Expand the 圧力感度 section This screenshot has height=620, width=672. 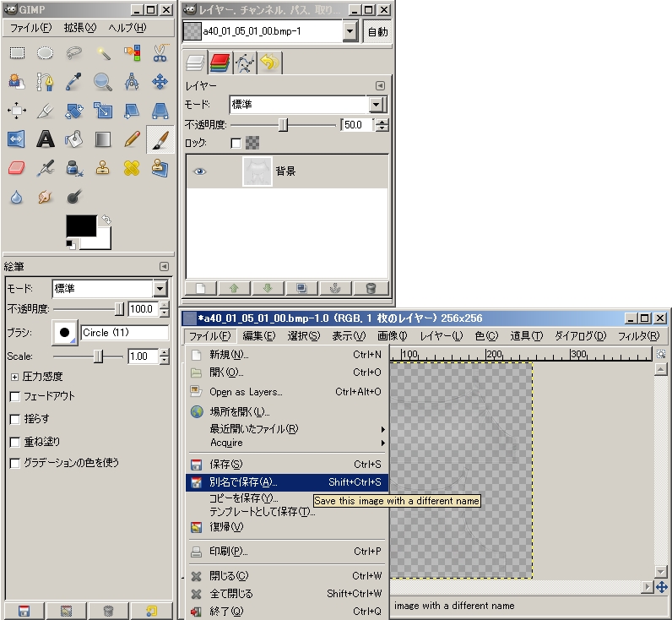point(14,377)
